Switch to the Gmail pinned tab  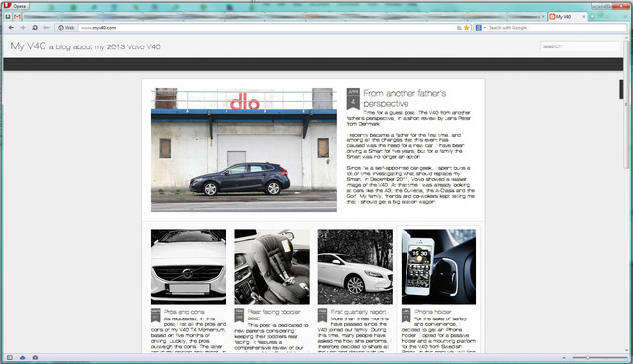click(17, 17)
